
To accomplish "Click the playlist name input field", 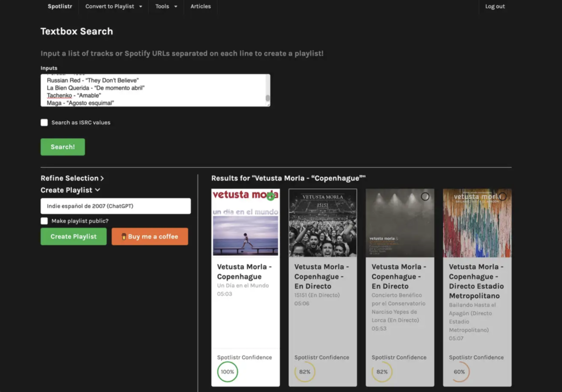I will pyautogui.click(x=115, y=206).
